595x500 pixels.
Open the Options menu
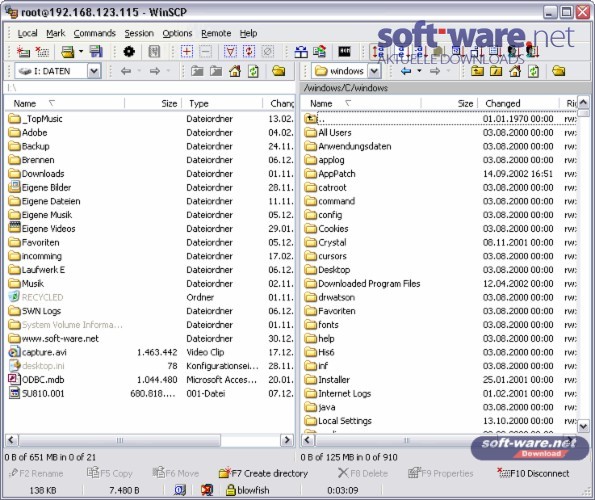177,33
